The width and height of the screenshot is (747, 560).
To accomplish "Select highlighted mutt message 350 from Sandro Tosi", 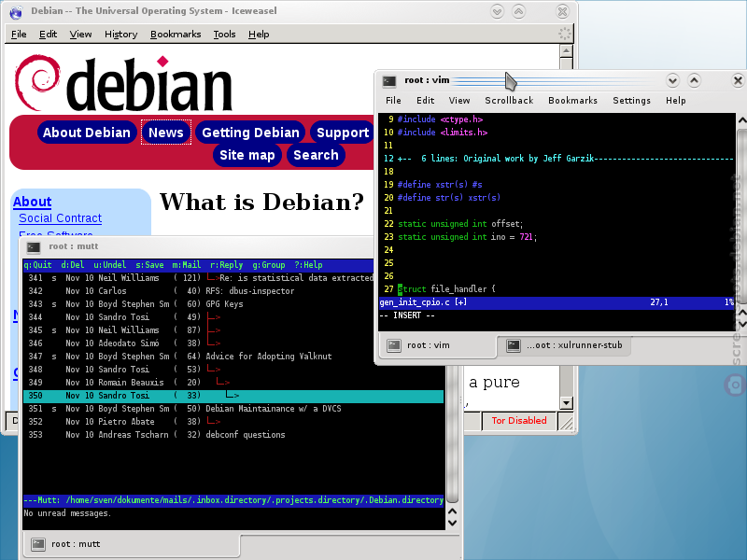I will tap(233, 396).
